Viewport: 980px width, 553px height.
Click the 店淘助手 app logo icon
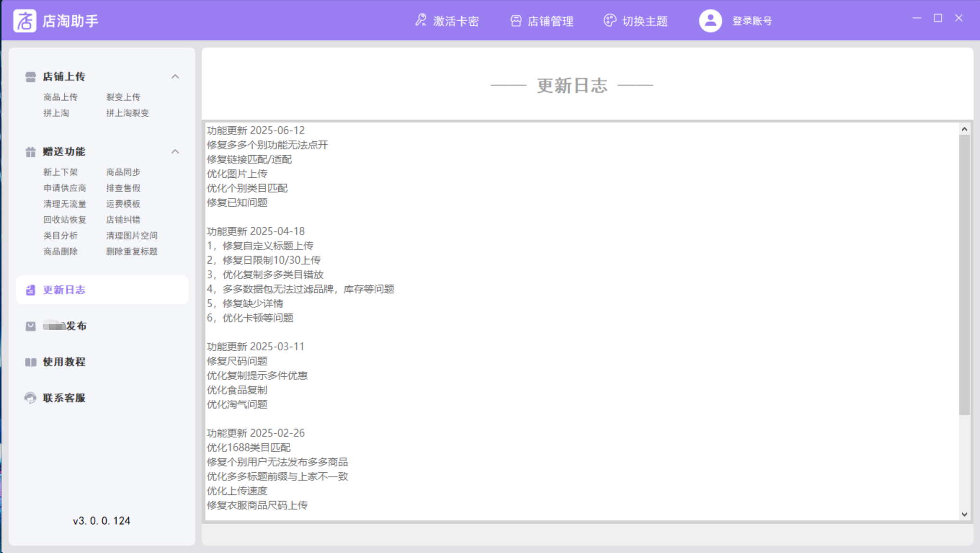click(x=24, y=21)
